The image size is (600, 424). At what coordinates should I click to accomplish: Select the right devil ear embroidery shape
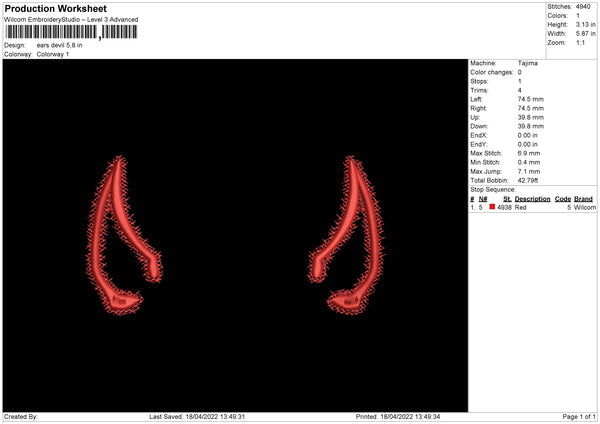point(346,235)
